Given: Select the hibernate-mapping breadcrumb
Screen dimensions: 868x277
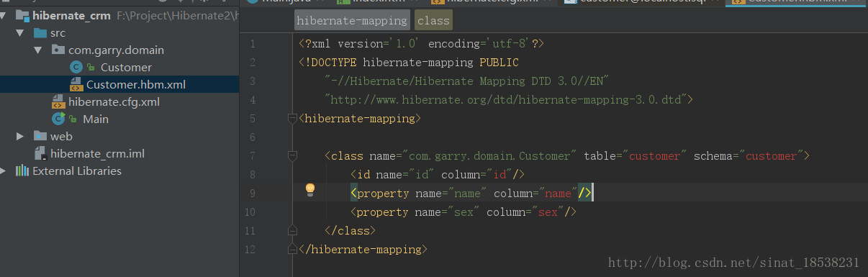Looking at the screenshot, I should pyautogui.click(x=351, y=21).
